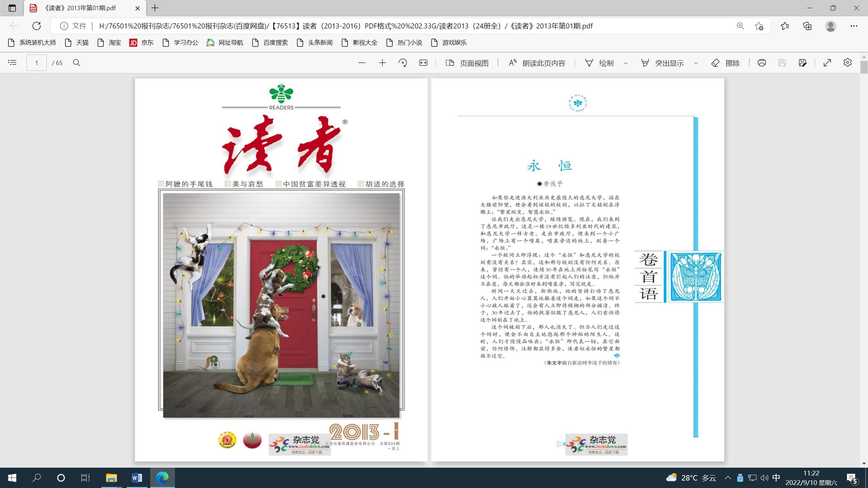Click the scrollbar down arrow
The image size is (868, 488).
[864, 463]
